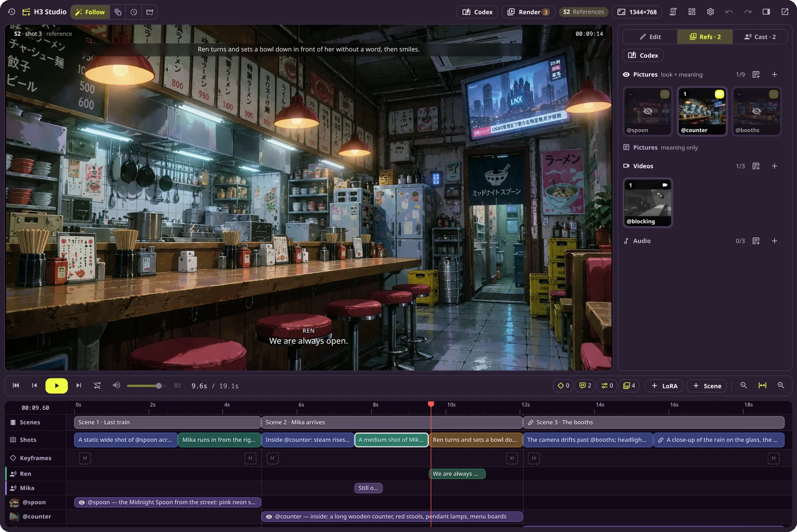Click the redo arrow
Image resolution: width=797 pixels, height=532 pixels.
pyautogui.click(x=748, y=11)
